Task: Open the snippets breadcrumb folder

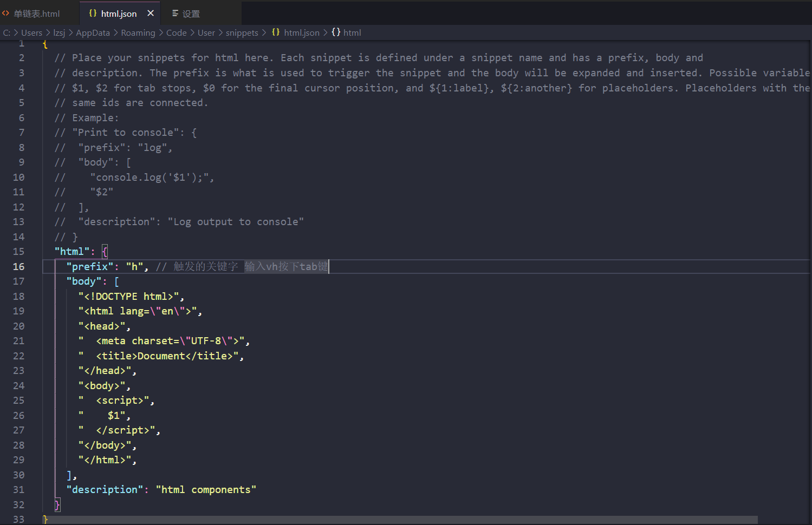Action: 242,32
